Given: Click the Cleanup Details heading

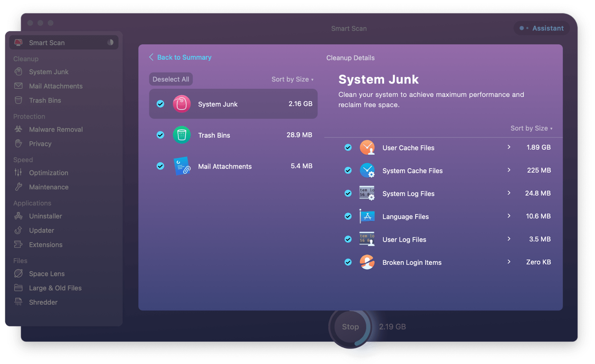Looking at the screenshot, I should (x=350, y=58).
